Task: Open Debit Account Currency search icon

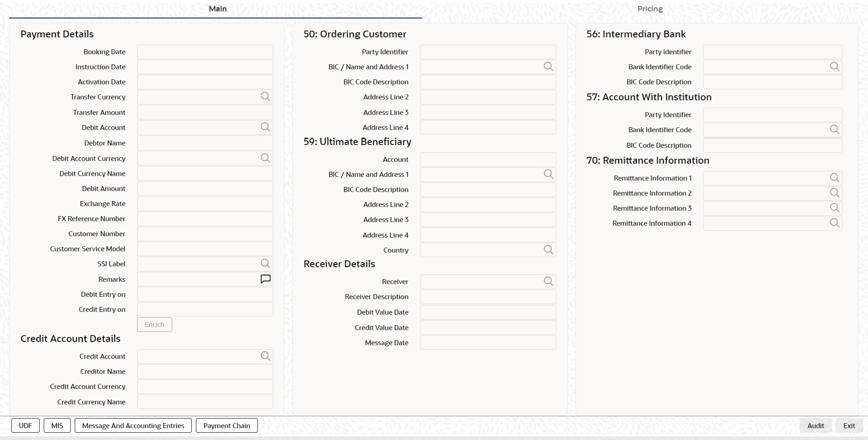Action: coord(265,158)
